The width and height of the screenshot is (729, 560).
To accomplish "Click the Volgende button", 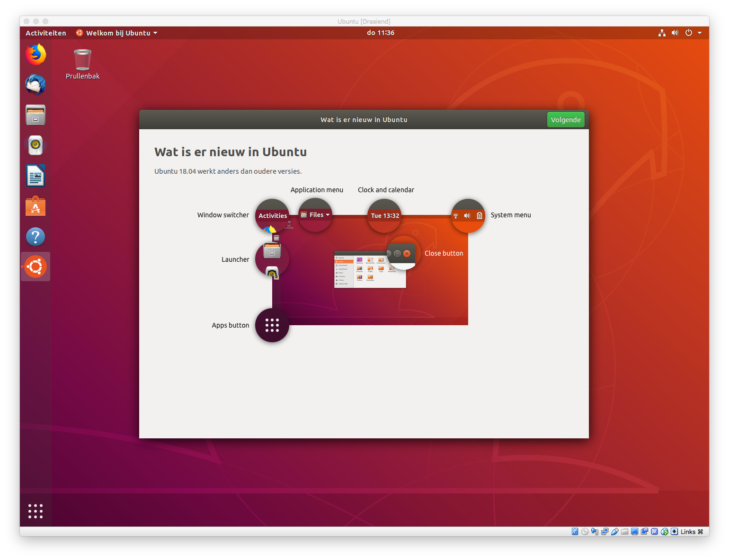I will pos(565,120).
